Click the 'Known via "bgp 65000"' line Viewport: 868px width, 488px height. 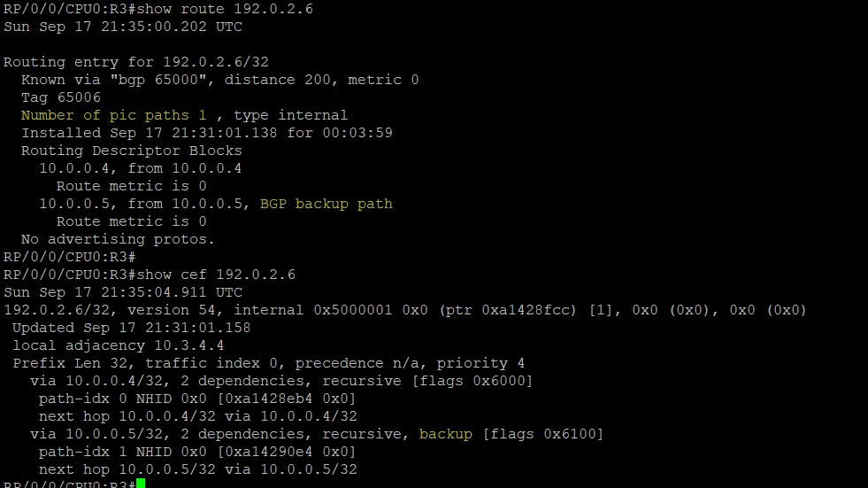(x=219, y=80)
